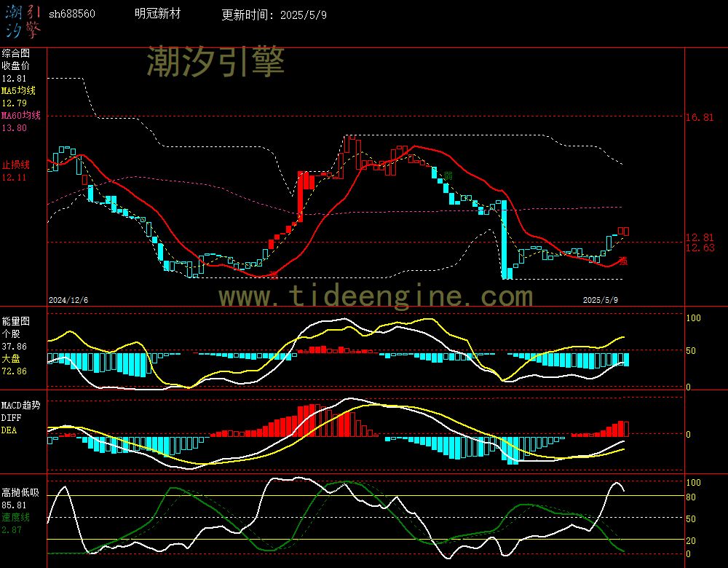The image size is (728, 568).
Task: Click the green 速度线 legend label
Action: point(16,517)
